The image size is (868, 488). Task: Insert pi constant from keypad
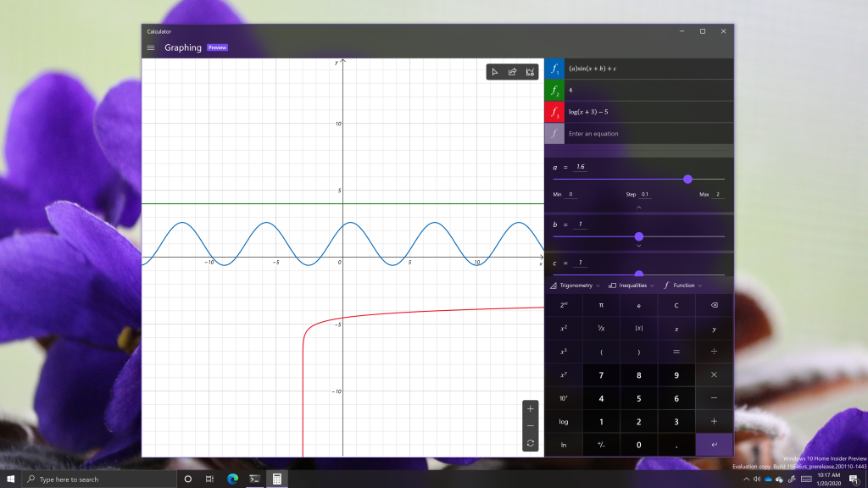601,305
